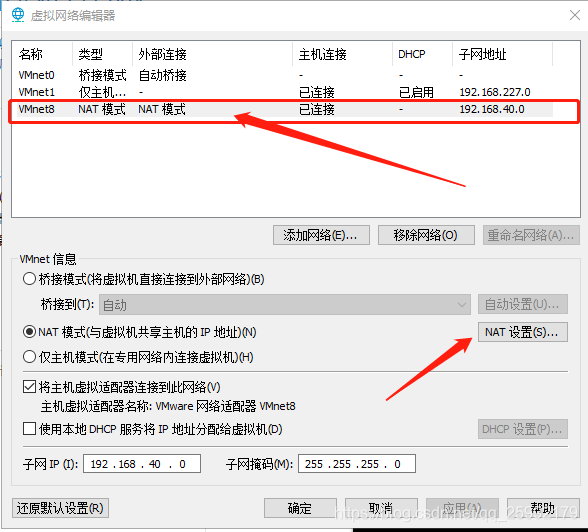
Task: Select the 桥接模式 radio button
Action: [29, 279]
